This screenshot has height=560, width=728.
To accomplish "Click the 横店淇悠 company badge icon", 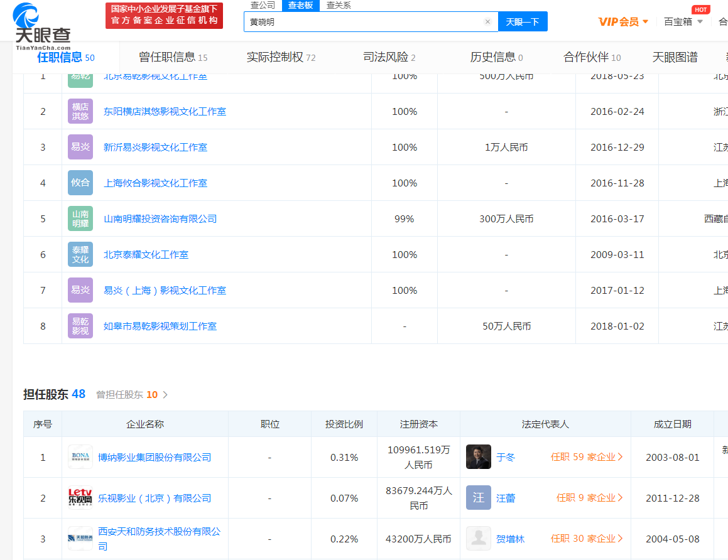I will tap(80, 111).
